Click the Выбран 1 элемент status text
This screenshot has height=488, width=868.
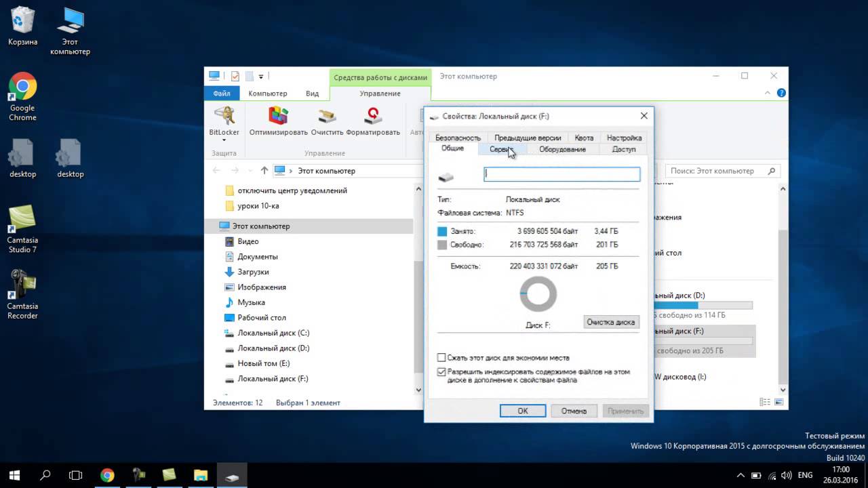308,403
